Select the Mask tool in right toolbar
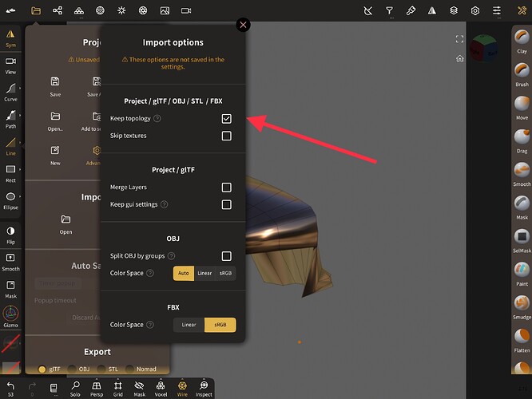532x399 pixels. tap(522, 207)
